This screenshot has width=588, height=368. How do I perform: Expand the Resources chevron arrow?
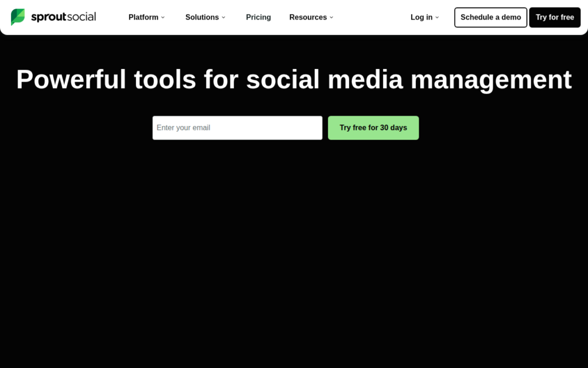[x=331, y=17]
